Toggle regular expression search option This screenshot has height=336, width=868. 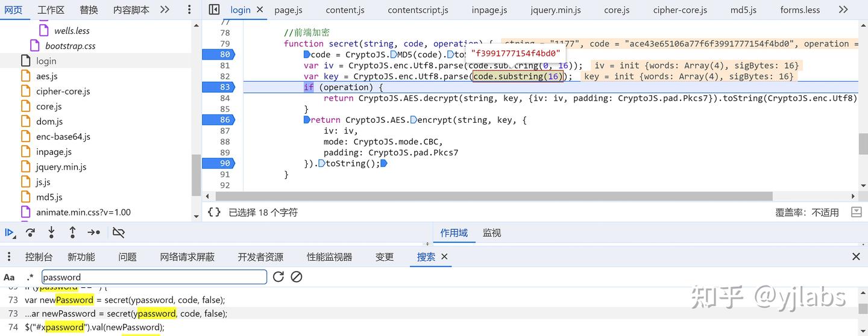click(30, 277)
